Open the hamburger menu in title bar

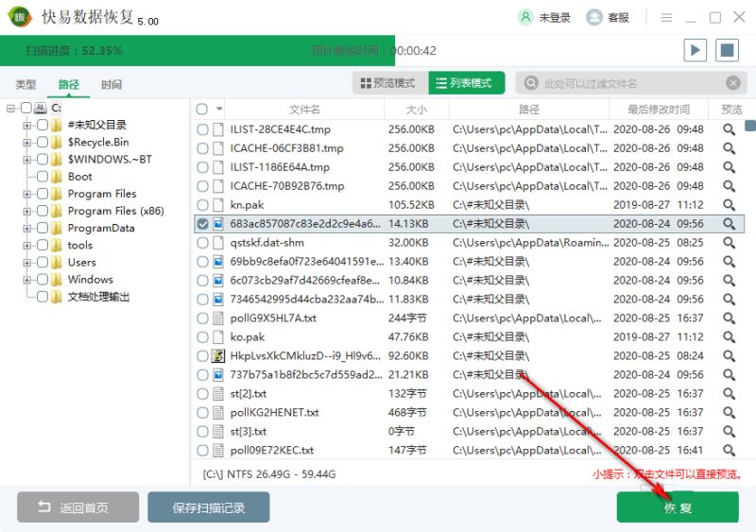pyautogui.click(x=667, y=17)
